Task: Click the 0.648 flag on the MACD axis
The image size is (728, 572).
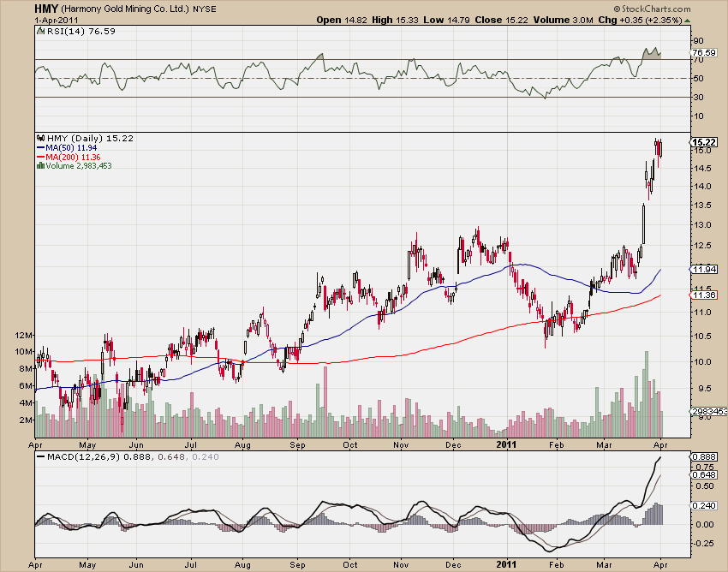Action: click(704, 475)
